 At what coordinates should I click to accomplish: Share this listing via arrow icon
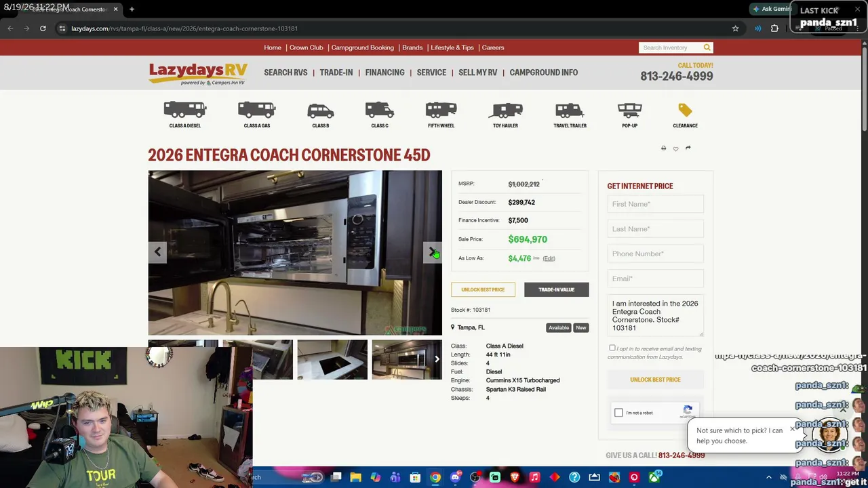[x=688, y=148]
